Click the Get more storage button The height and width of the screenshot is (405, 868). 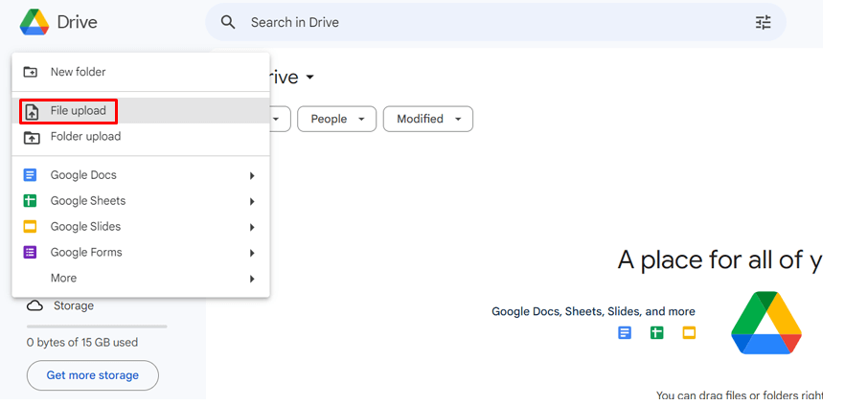[x=92, y=375]
